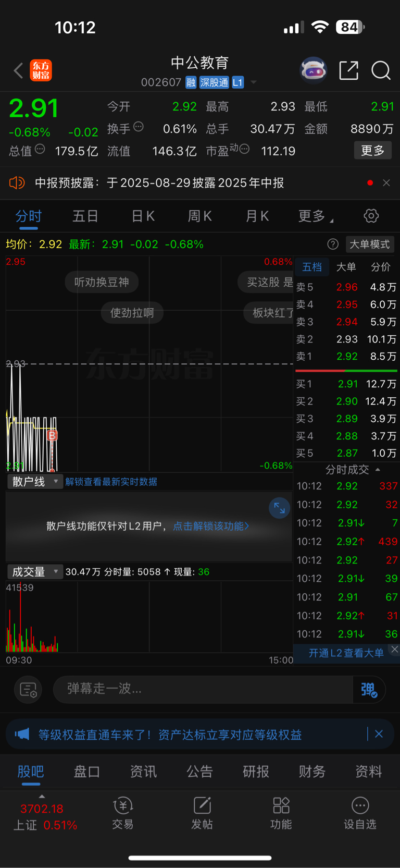
Task: Select the 分价 tab
Action: point(381,267)
